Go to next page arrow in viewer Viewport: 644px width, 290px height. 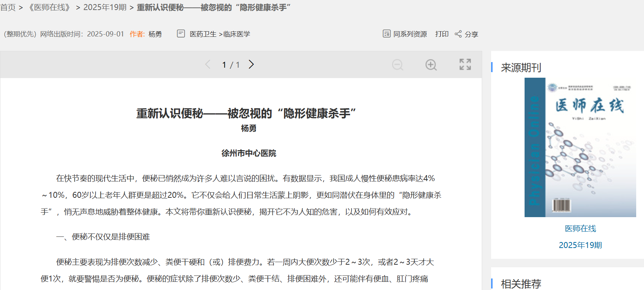[x=251, y=65]
